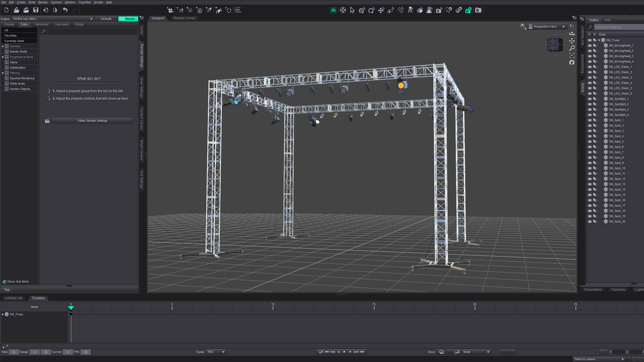Select the Rotate tool
644x362 pixels.
pyautogui.click(x=371, y=10)
